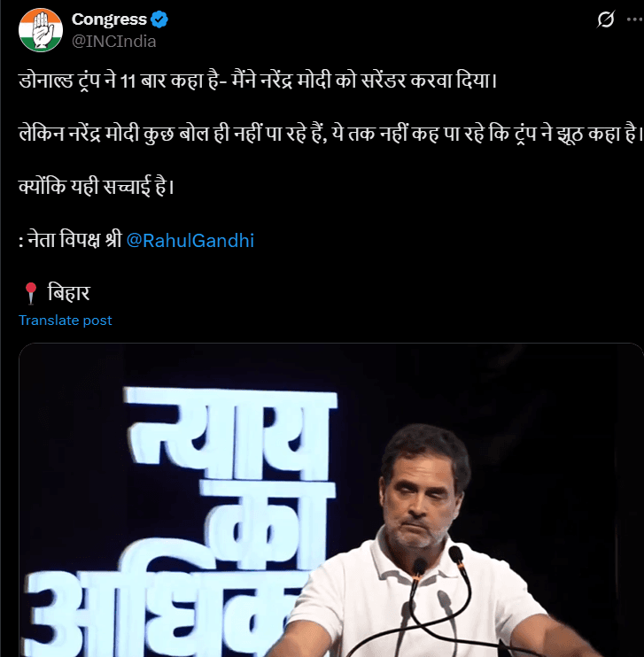Click the न्याय word on the video backdrop

click(x=229, y=431)
